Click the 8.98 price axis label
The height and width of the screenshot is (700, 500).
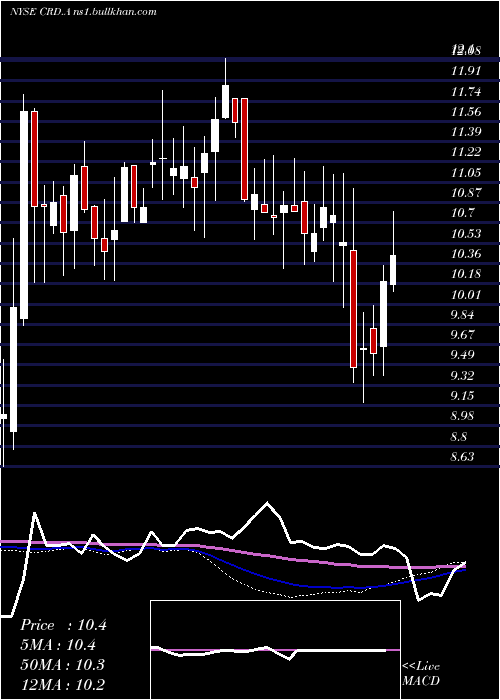tap(462, 416)
